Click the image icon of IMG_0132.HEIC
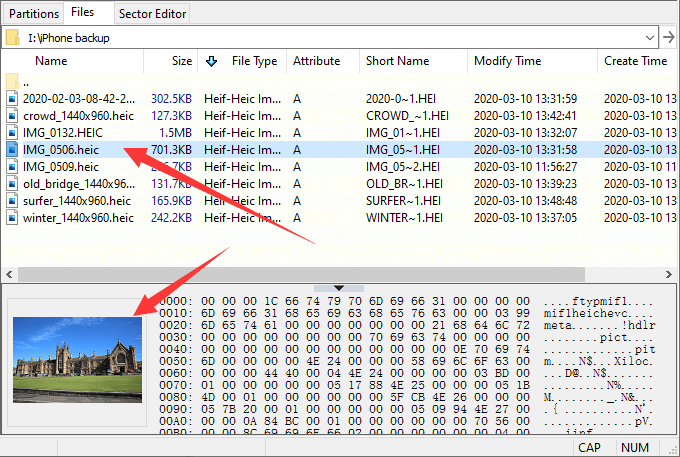Image resolution: width=680 pixels, height=457 pixels. [x=12, y=133]
